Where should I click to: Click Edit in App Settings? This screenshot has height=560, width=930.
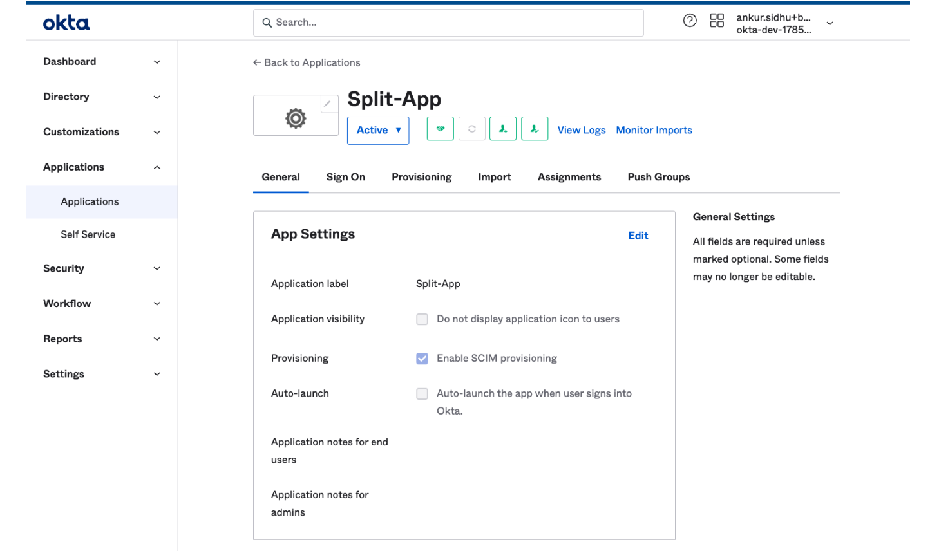point(638,236)
